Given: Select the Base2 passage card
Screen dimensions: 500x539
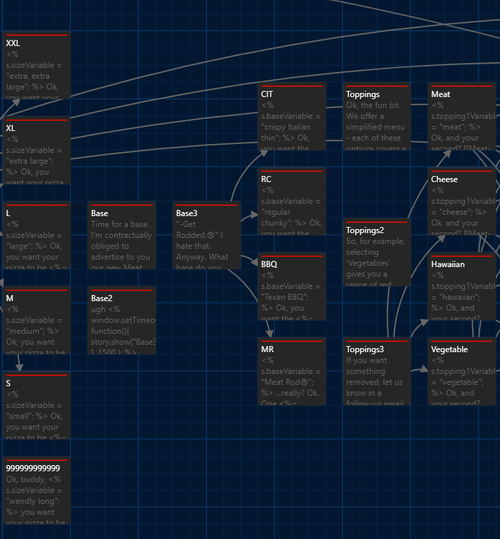Looking at the screenshot, I should [x=122, y=320].
